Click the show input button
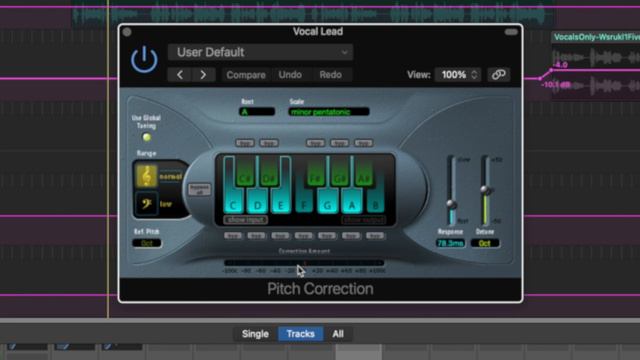This screenshot has width=640, height=360. tap(246, 220)
